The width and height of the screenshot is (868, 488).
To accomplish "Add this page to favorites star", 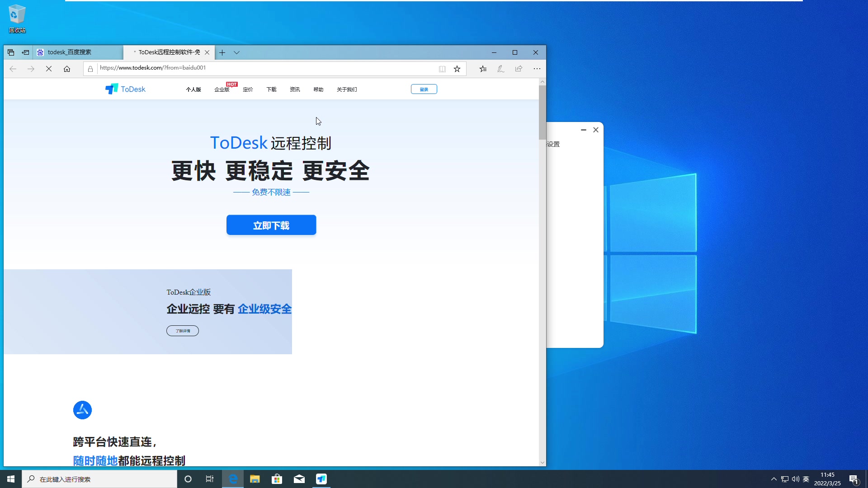I will pos(457,69).
